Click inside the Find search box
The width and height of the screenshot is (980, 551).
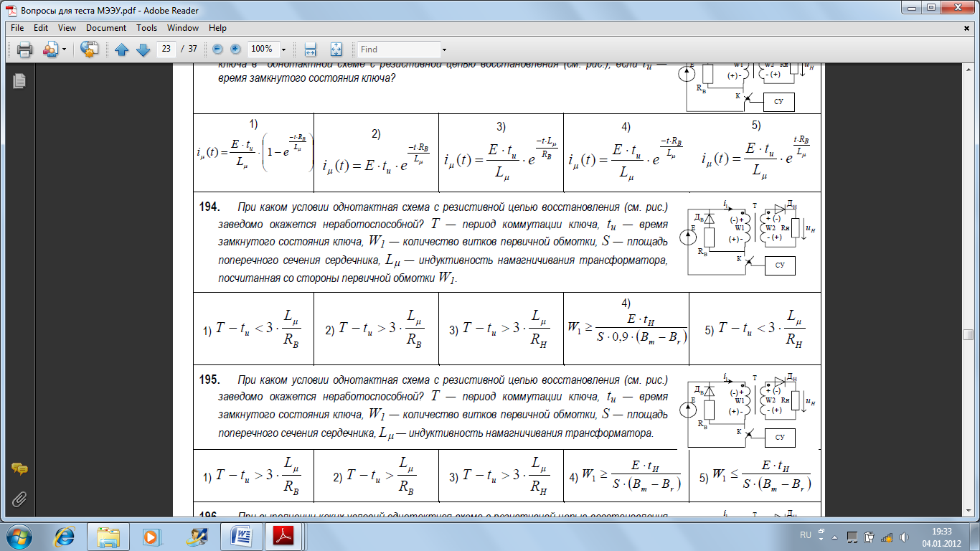coord(400,50)
